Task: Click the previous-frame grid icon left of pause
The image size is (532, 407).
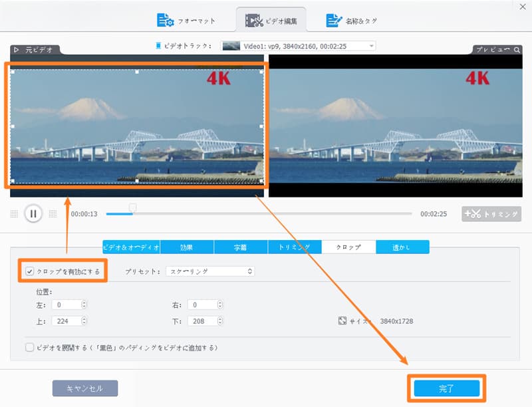Action: pyautogui.click(x=14, y=213)
